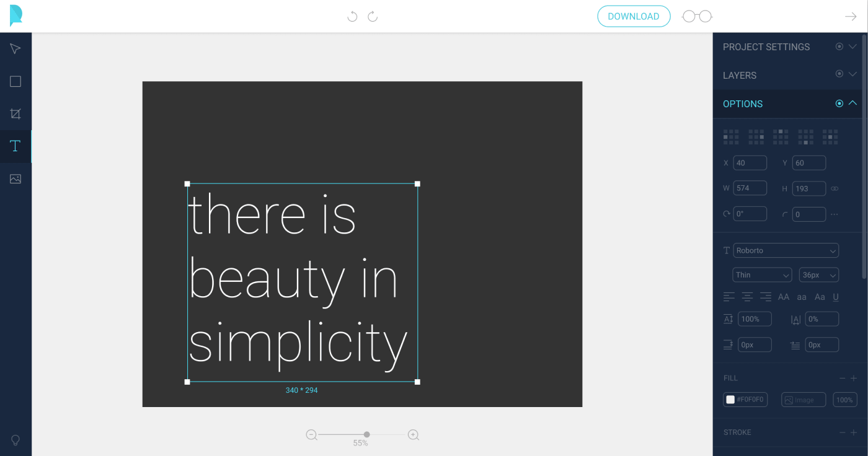Screen dimensions: 868x456
Task: Align text to the left
Action: (x=729, y=297)
